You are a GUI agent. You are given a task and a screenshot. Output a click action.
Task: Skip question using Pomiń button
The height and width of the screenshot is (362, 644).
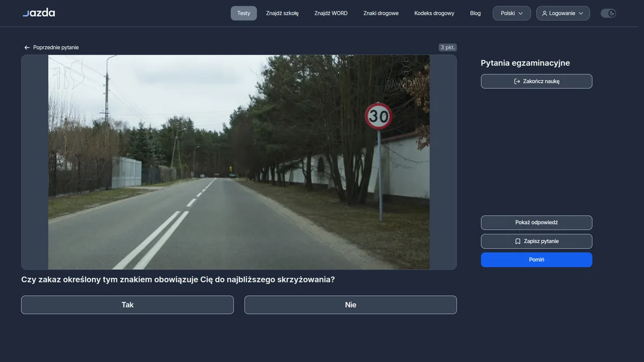pyautogui.click(x=537, y=260)
